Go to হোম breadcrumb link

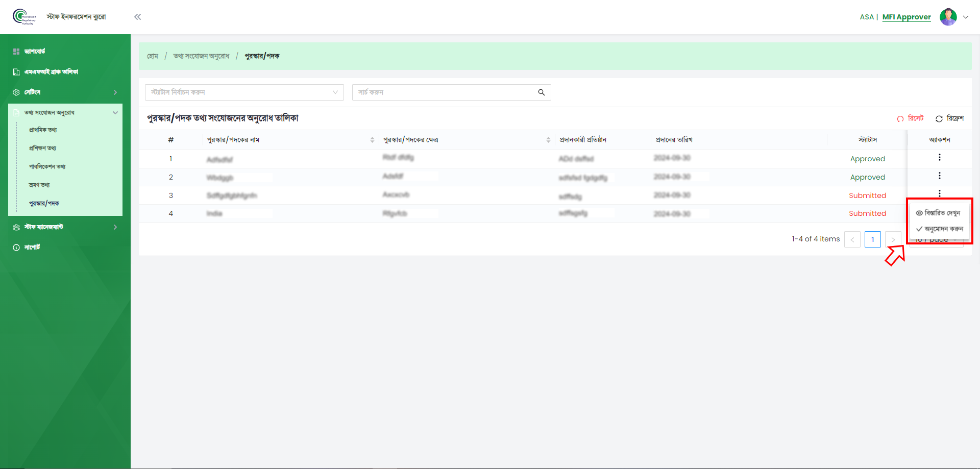click(x=153, y=56)
